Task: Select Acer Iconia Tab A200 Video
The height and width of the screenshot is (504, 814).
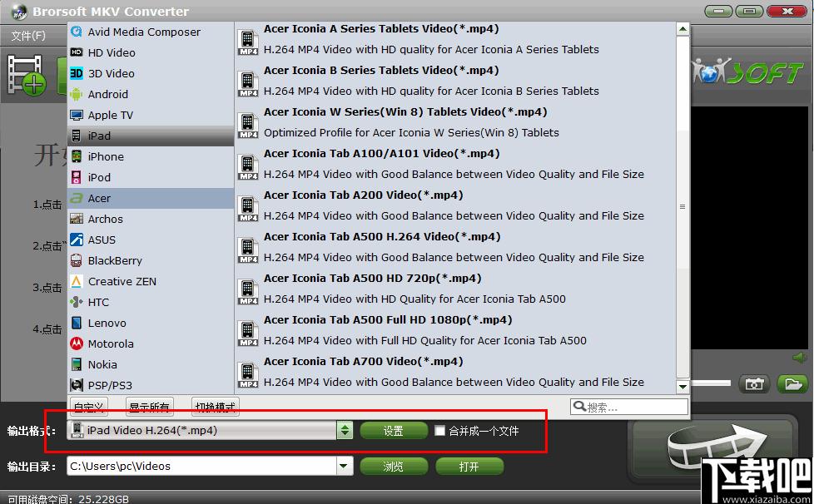Action: 456,206
